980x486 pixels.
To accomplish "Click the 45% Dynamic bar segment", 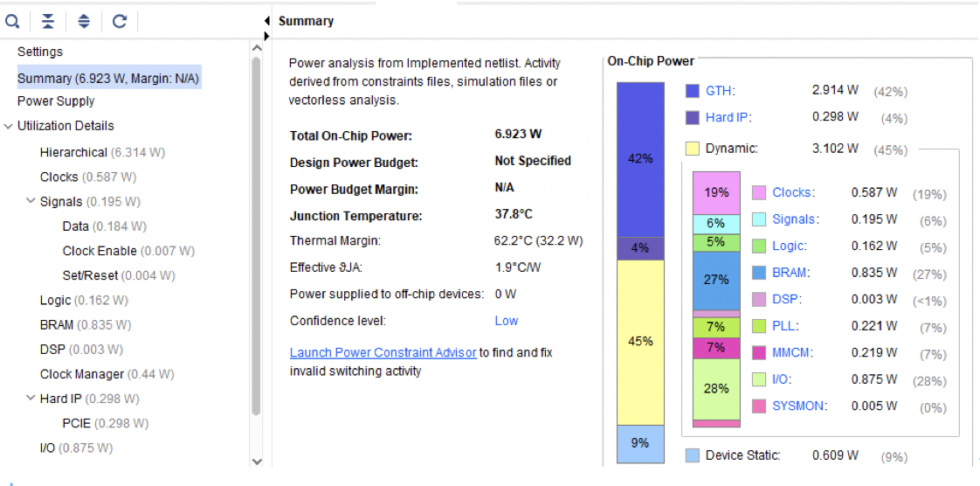I will tap(640, 342).
